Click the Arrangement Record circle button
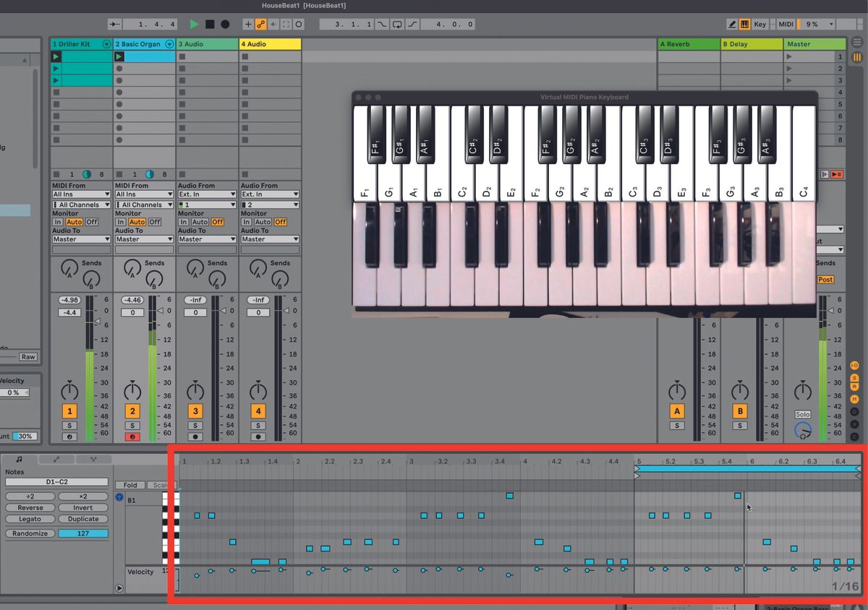868x610 pixels. pos(225,24)
